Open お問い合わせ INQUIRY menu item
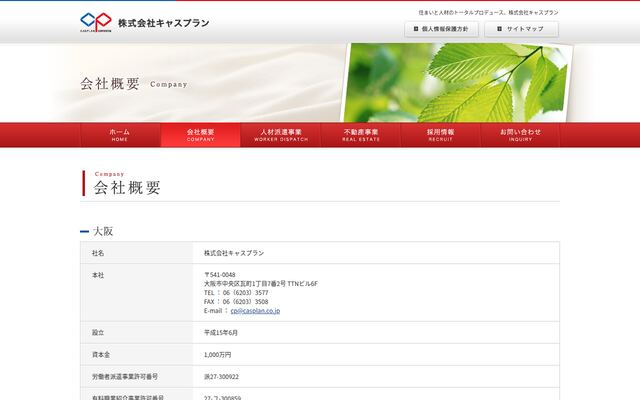The height and width of the screenshot is (400, 640). [520, 135]
